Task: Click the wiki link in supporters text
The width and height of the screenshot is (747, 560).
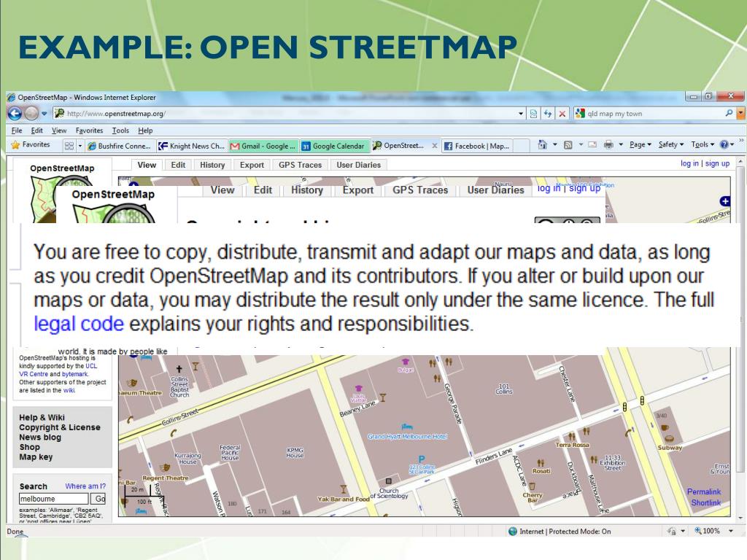Action: [69, 391]
